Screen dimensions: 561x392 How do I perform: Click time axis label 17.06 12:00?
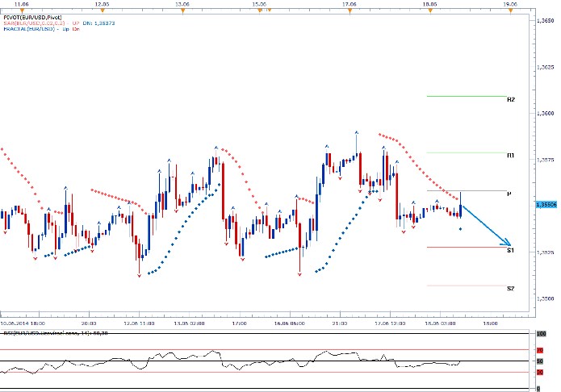pyautogui.click(x=391, y=323)
